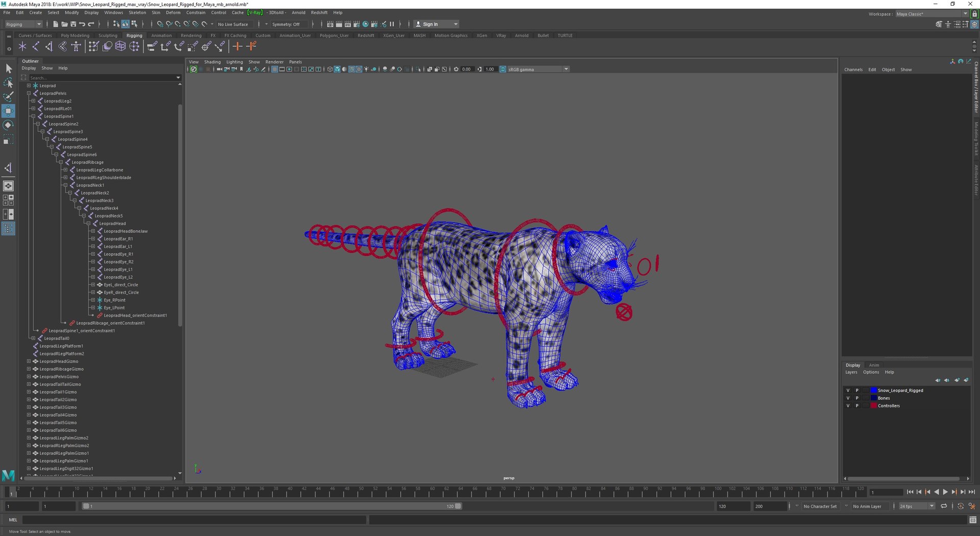Click the Set Key orange plus icon
The width and height of the screenshot is (980, 536).
click(x=237, y=46)
